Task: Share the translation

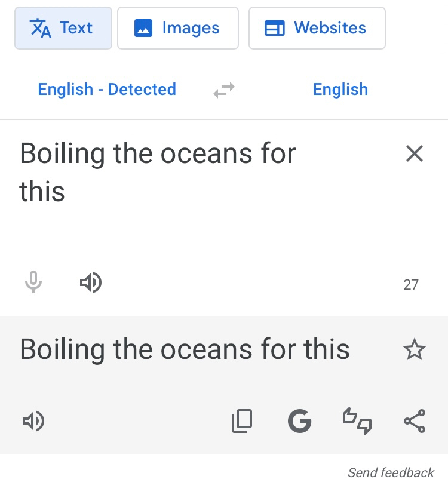Action: pyautogui.click(x=415, y=422)
